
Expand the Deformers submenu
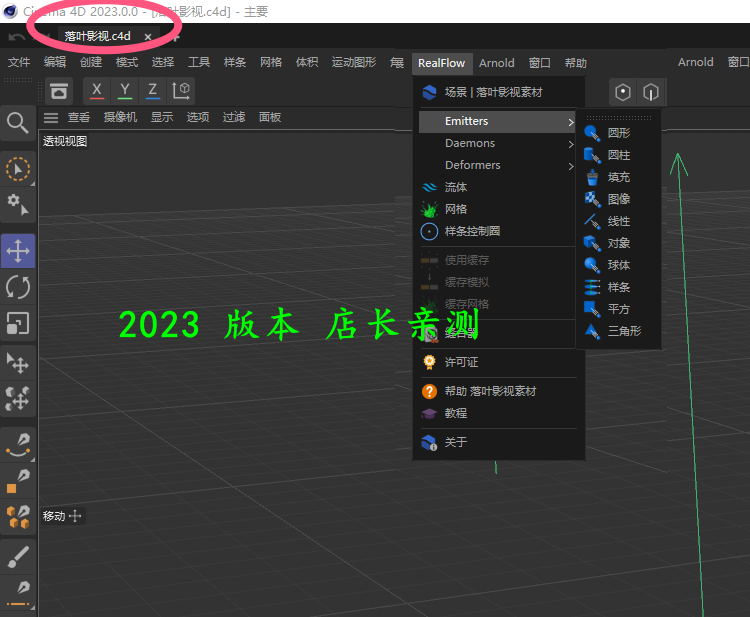[x=497, y=165]
